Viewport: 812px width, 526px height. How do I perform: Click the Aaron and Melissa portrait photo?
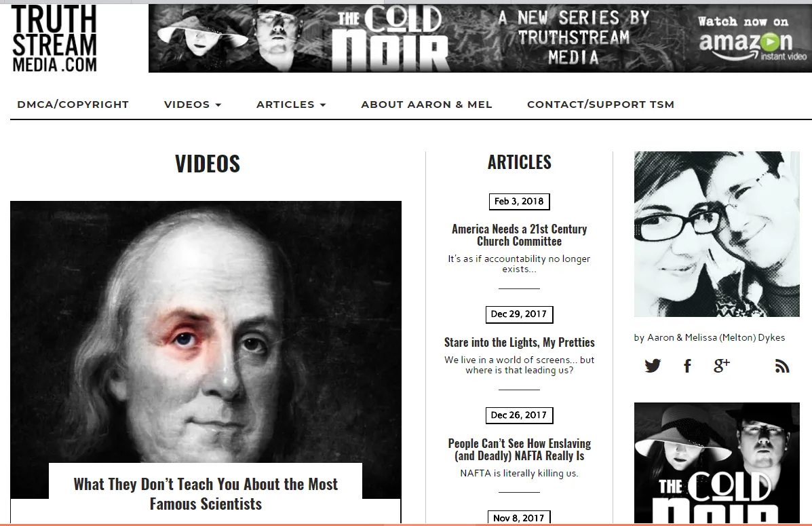point(717,233)
